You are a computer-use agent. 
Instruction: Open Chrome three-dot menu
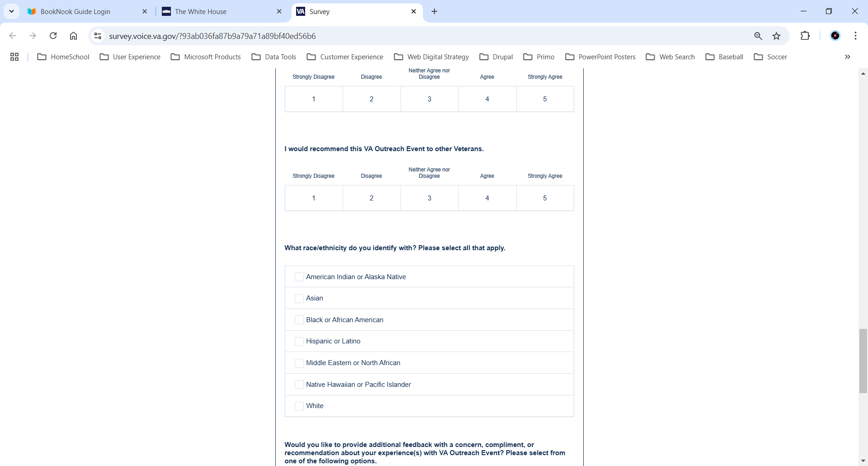(x=855, y=36)
